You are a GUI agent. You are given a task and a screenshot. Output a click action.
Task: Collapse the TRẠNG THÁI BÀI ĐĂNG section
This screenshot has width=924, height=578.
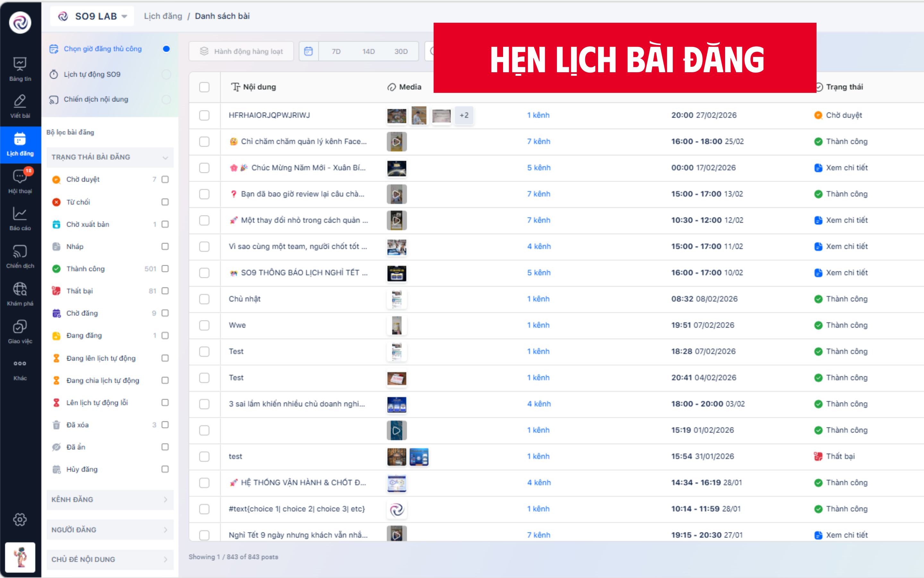(110, 157)
